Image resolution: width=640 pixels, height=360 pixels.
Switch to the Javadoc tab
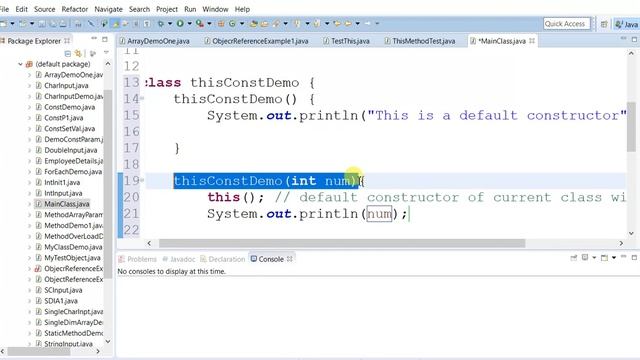coord(179,259)
